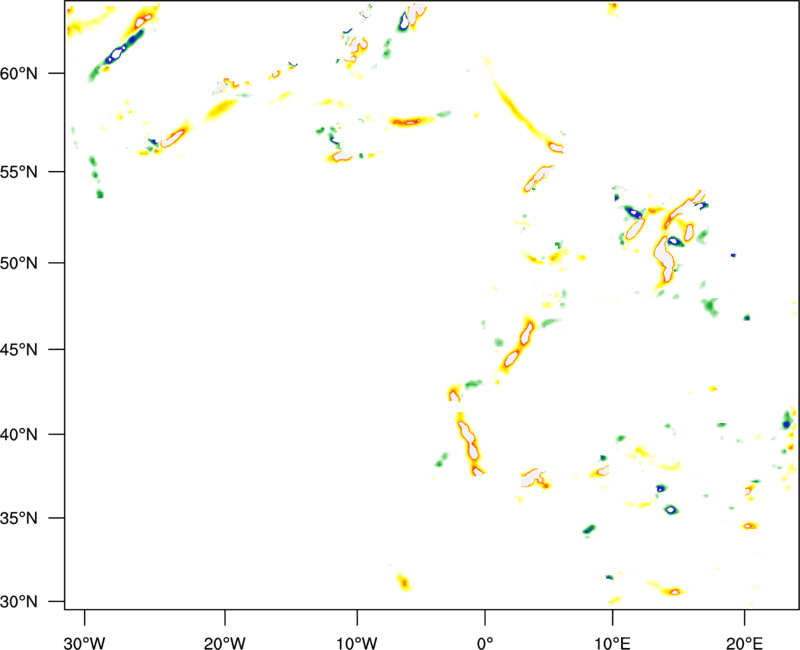Click the 40°N latitude label
800x650 pixels.
[19, 435]
